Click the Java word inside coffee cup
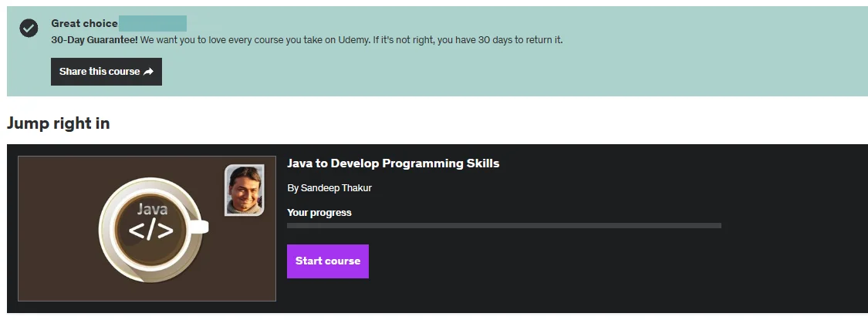868x320 pixels. 152,209
